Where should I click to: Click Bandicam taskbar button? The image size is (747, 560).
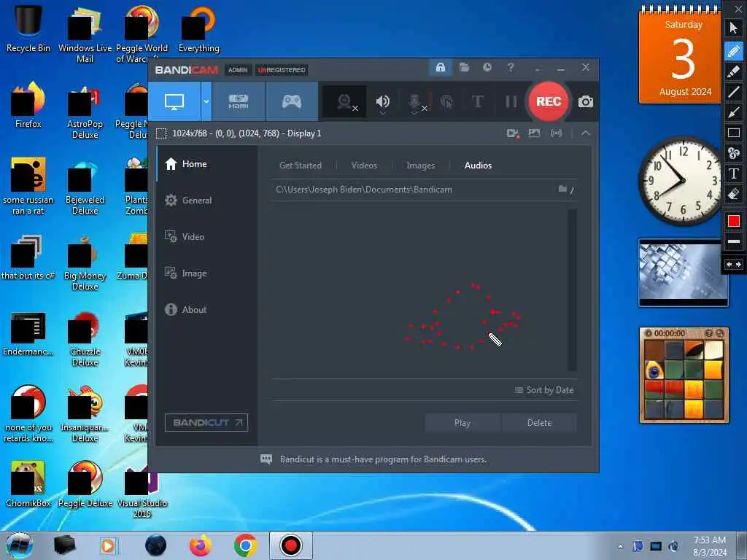(x=290, y=545)
